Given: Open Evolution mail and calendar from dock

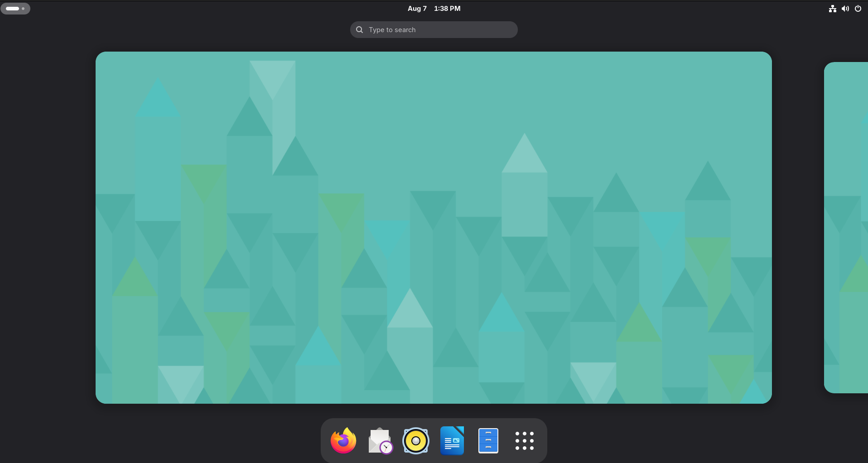Looking at the screenshot, I should [380, 440].
